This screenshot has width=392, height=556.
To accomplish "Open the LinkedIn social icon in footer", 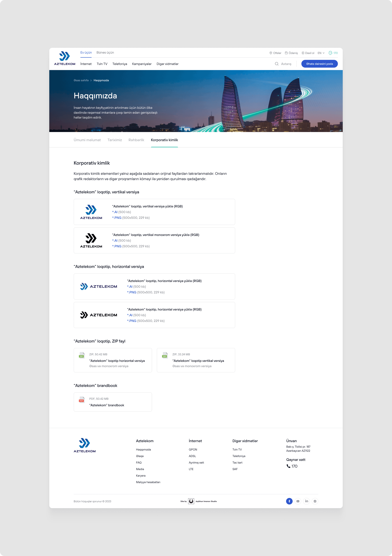I will pos(306,501).
